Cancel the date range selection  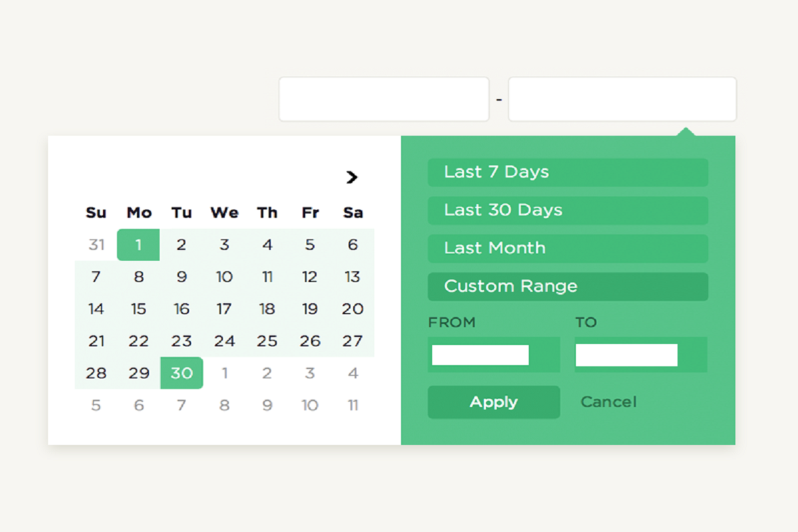(608, 402)
